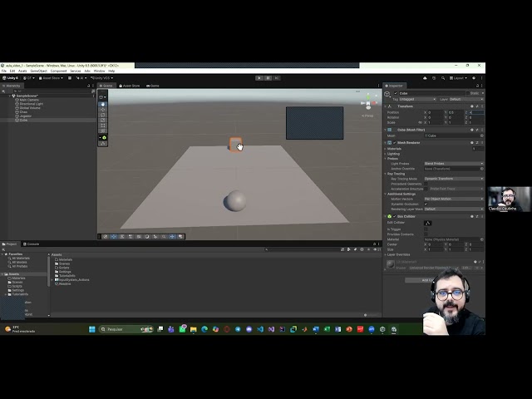Select Jogador in the Hierarchy
Image resolution: width=532 pixels, height=399 pixels.
tap(25, 116)
